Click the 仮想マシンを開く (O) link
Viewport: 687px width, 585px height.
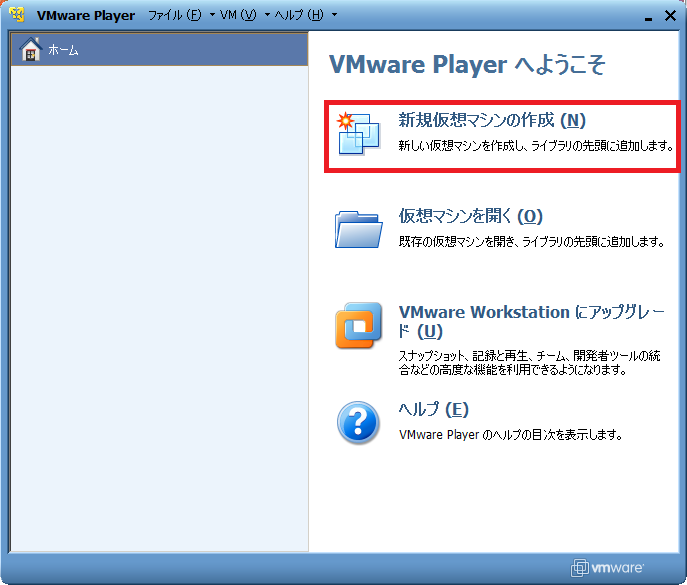(470, 216)
